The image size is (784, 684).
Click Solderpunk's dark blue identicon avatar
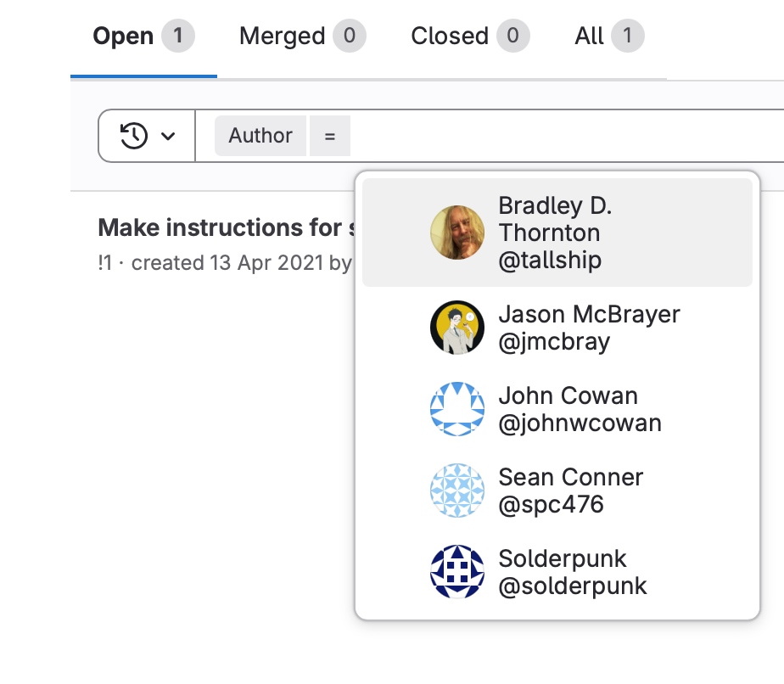click(x=457, y=572)
